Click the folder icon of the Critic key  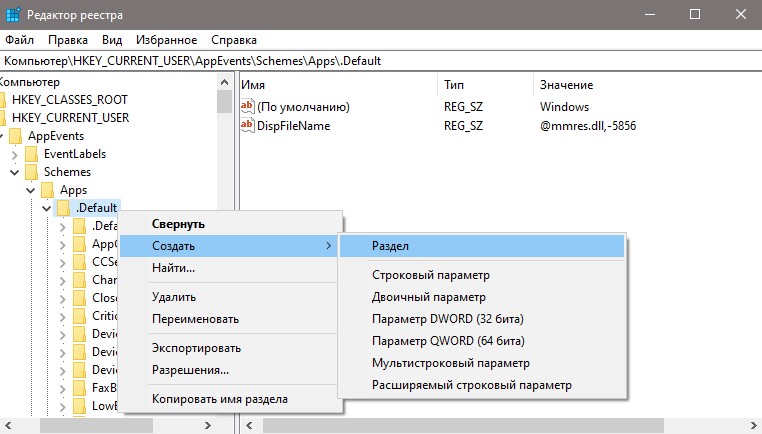[x=80, y=316]
